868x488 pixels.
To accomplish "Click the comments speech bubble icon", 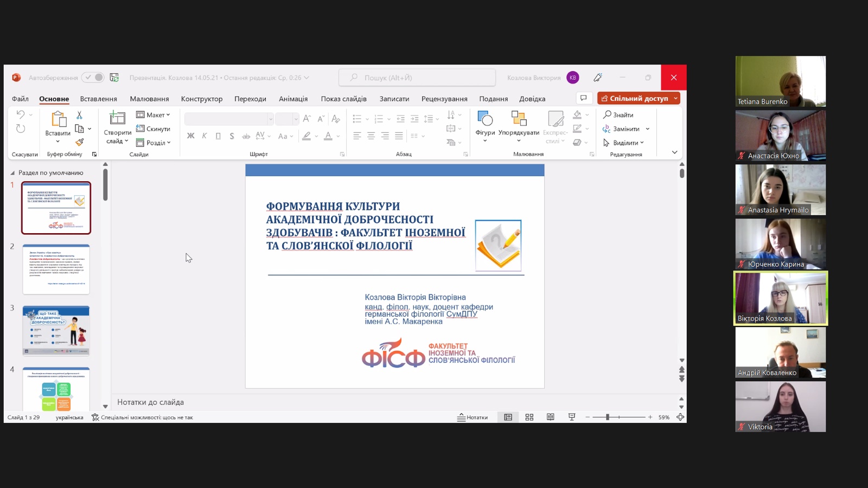I will tap(584, 98).
